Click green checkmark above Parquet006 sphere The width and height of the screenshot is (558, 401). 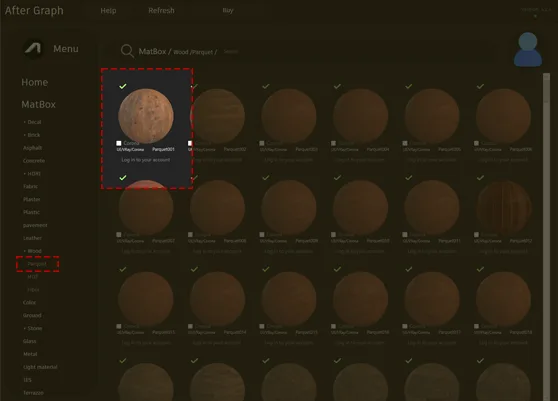tap(480, 86)
